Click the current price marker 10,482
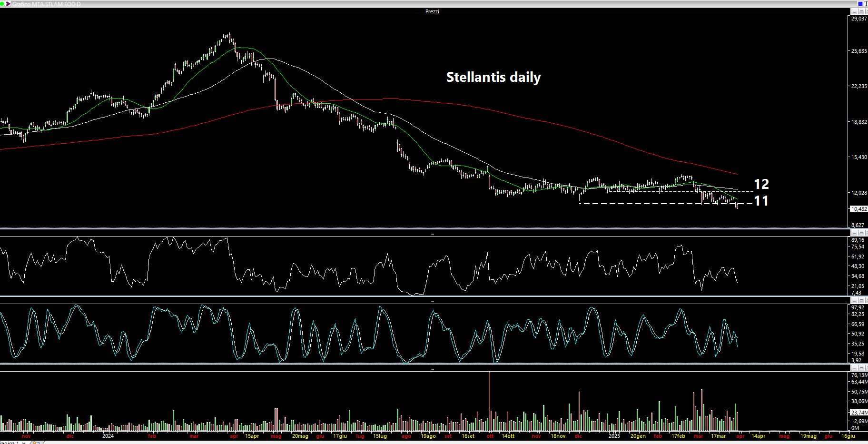Viewport: 868px width, 444px height. 859,209
